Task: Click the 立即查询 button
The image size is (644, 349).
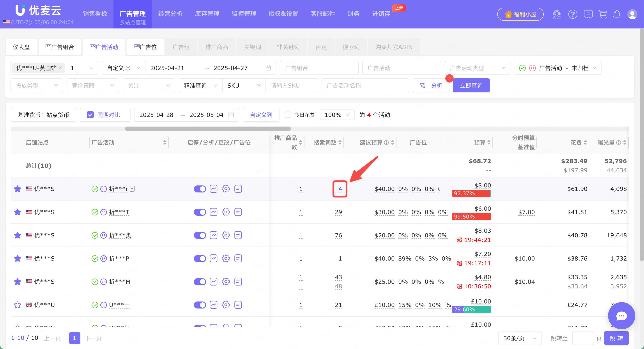Action: click(471, 85)
